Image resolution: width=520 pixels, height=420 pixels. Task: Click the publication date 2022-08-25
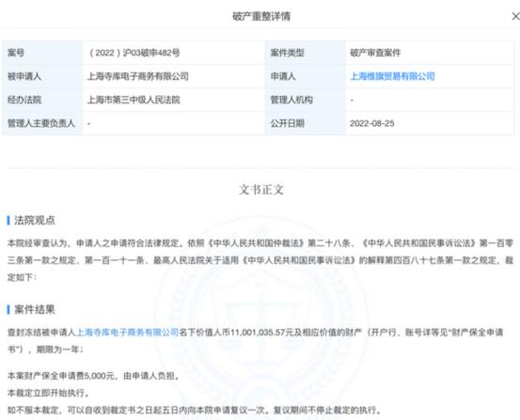point(372,123)
